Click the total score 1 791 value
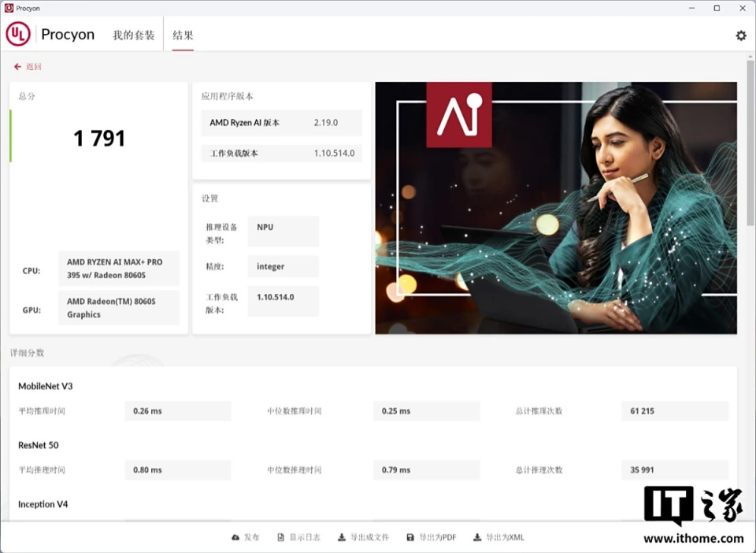Screen dimensions: 756x553 pyautogui.click(x=99, y=138)
